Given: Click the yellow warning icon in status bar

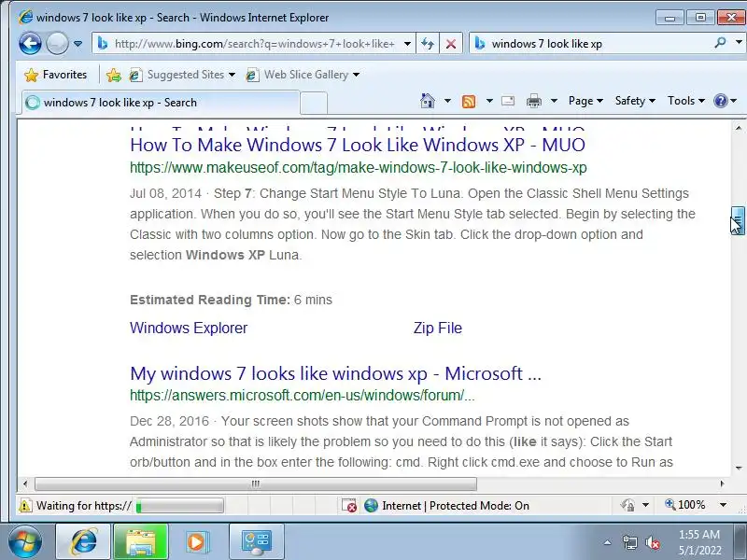Looking at the screenshot, I should click(25, 505).
